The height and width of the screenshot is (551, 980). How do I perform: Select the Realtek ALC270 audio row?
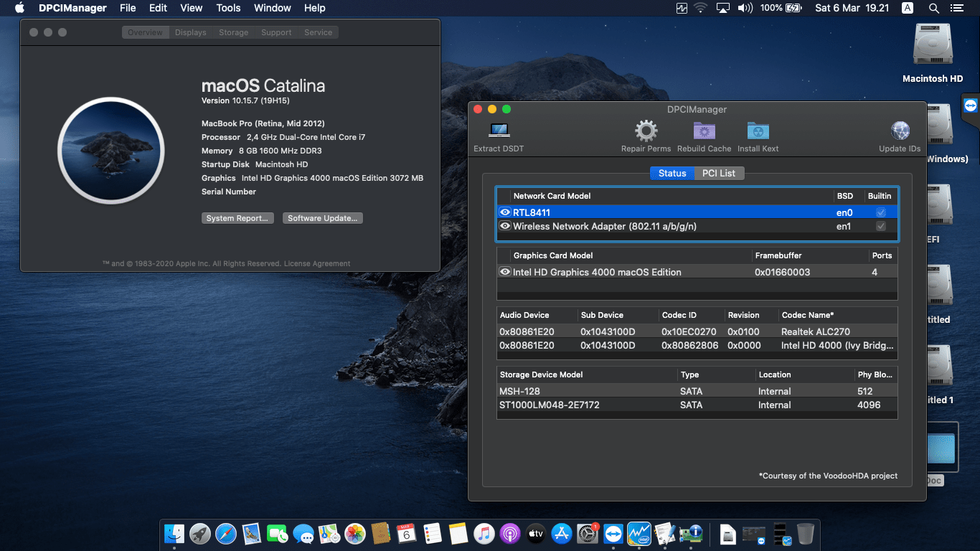click(697, 331)
